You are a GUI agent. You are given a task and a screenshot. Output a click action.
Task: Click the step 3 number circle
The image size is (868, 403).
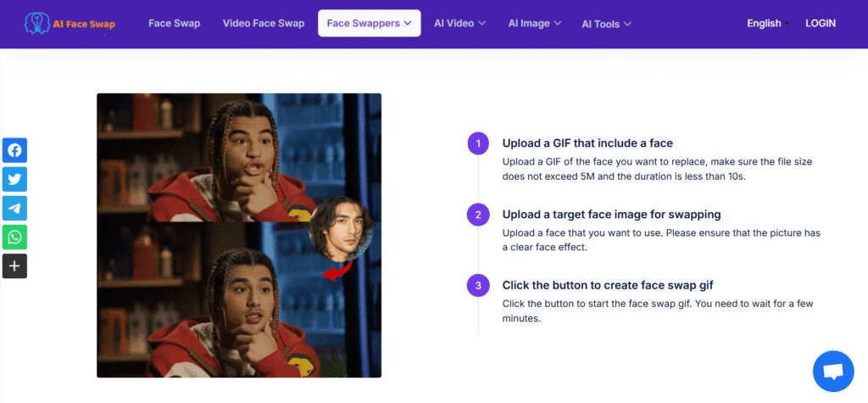click(478, 285)
